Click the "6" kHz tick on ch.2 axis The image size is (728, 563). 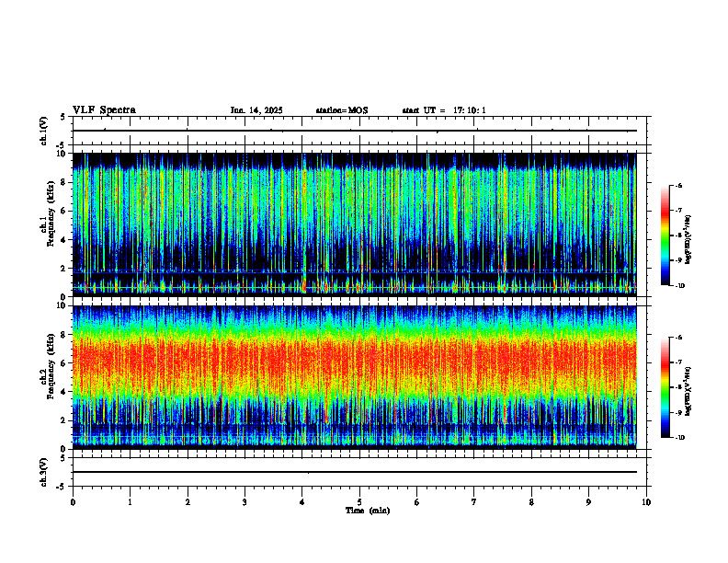tap(64, 363)
